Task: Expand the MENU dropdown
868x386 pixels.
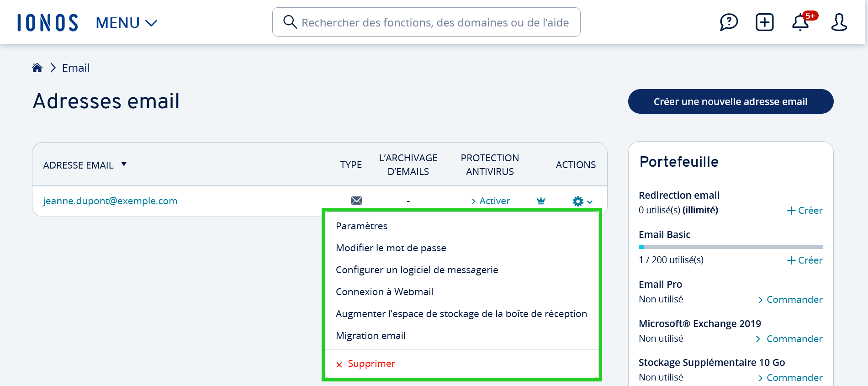Action: click(127, 22)
